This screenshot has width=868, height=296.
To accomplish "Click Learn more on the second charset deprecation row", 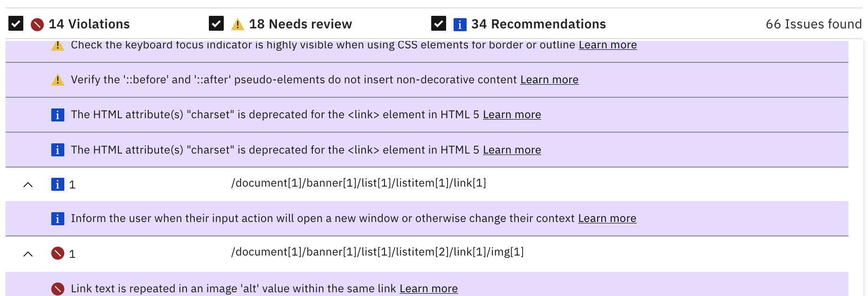I will pos(511,149).
